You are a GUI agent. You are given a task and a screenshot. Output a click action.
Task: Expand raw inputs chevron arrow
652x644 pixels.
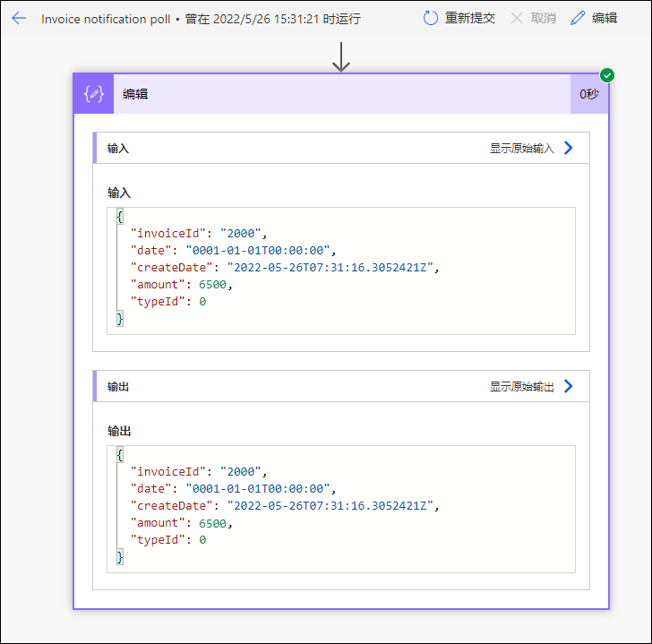pos(569,148)
